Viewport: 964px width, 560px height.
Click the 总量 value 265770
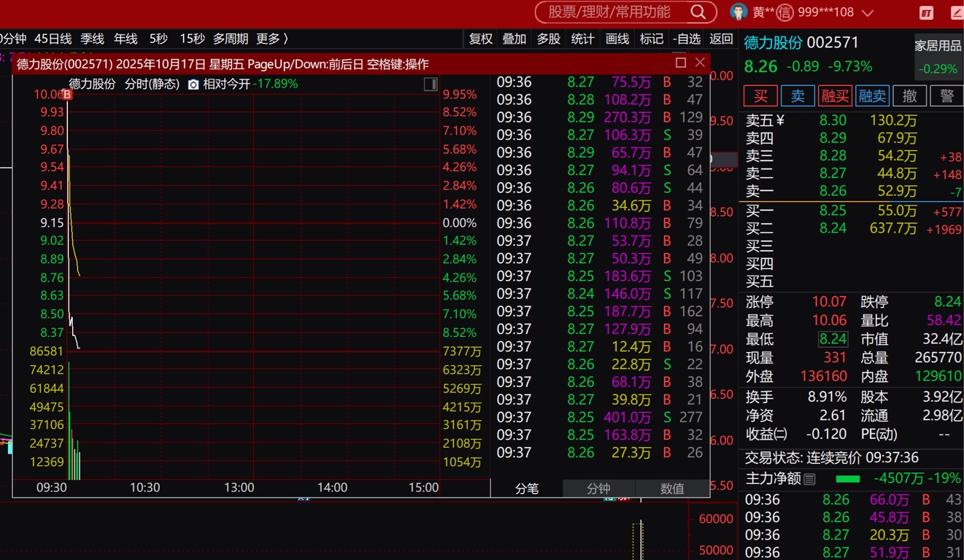938,358
